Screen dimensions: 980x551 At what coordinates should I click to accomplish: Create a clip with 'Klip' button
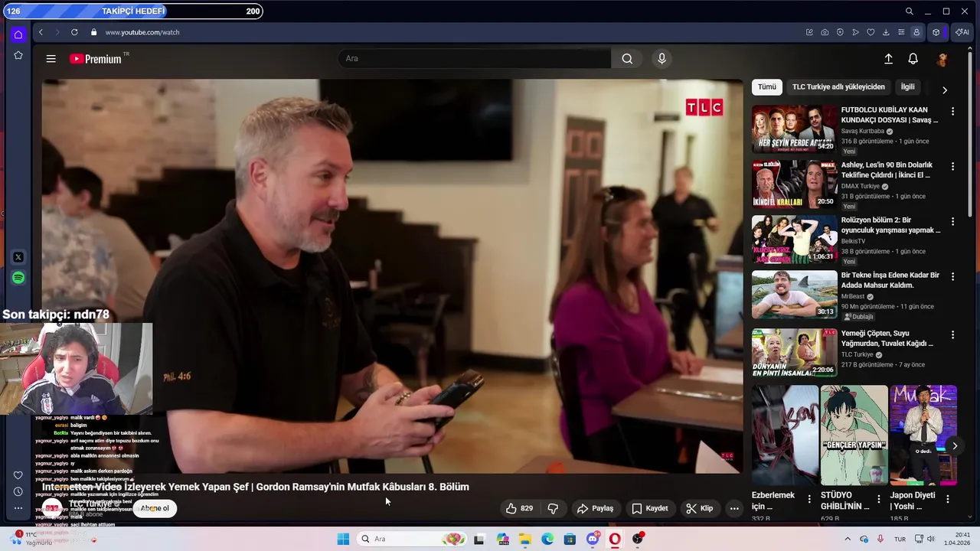699,508
